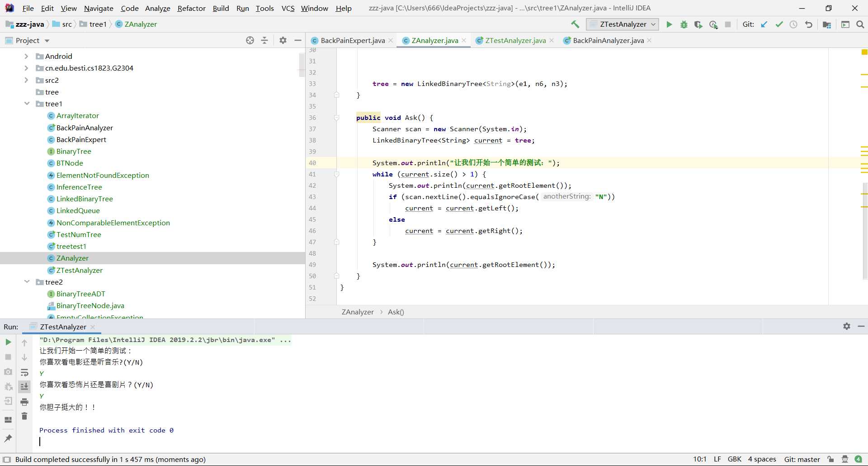The height and width of the screenshot is (466, 868).
Task: Click line 40 println statement in editor
Action: tap(466, 163)
